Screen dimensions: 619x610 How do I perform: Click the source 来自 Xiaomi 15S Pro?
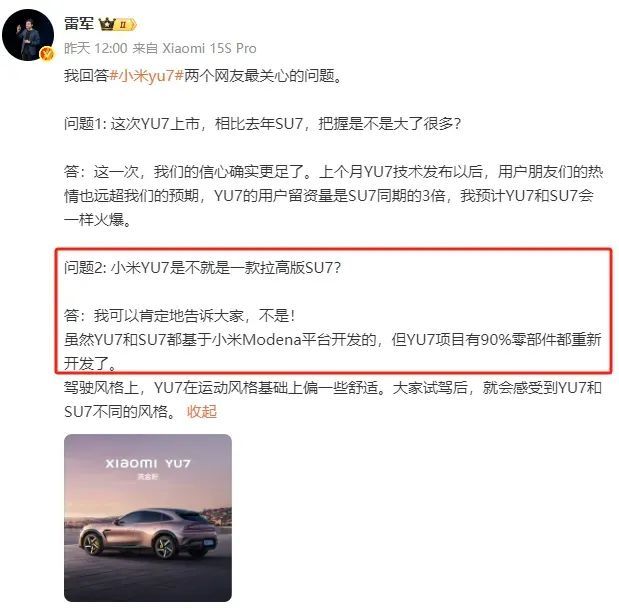coord(194,49)
